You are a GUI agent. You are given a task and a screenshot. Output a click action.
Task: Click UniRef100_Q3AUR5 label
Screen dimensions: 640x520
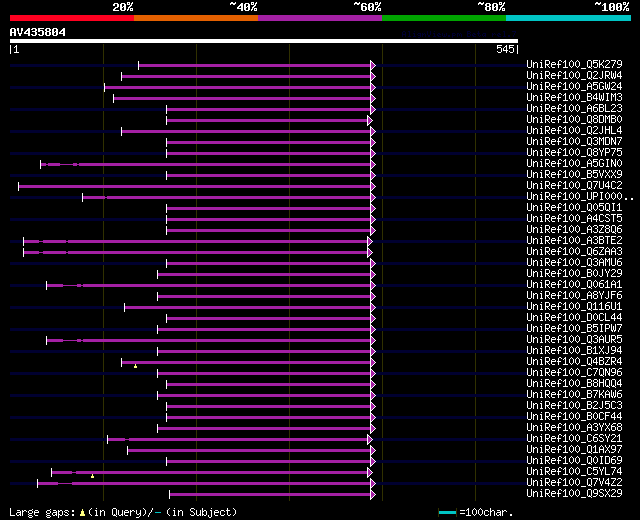tap(574, 340)
